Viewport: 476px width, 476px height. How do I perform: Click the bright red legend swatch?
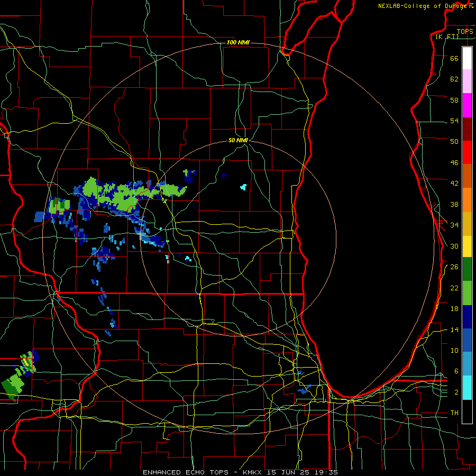467,152
